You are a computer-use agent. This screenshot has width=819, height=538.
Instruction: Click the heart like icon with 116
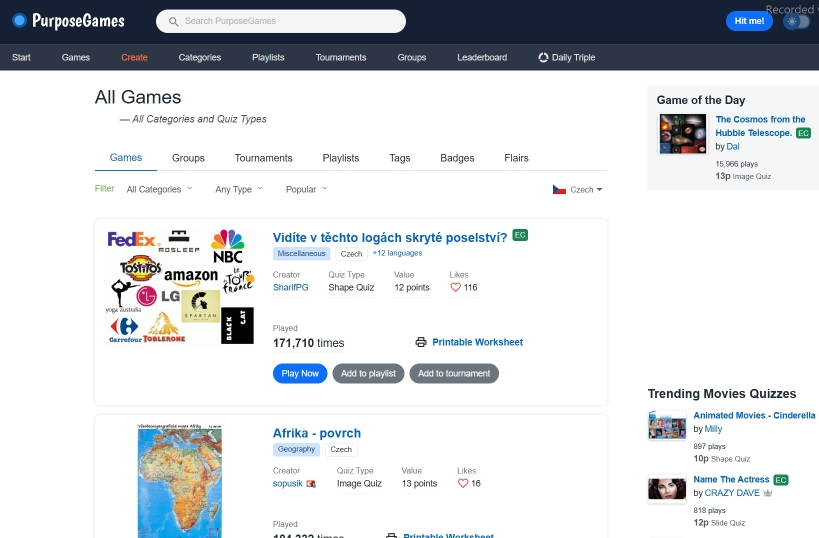coord(456,287)
